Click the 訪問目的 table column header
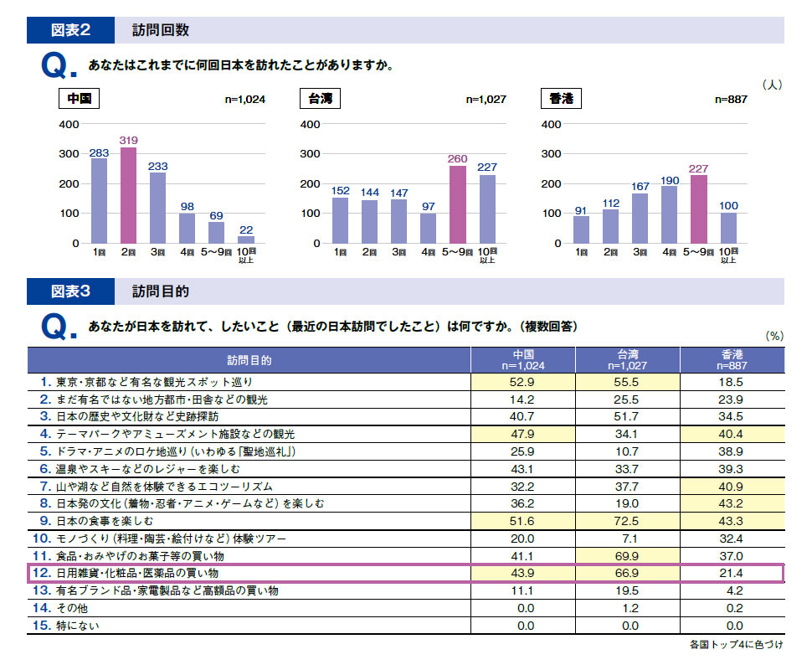This screenshot has width=812, height=670. (x=249, y=360)
